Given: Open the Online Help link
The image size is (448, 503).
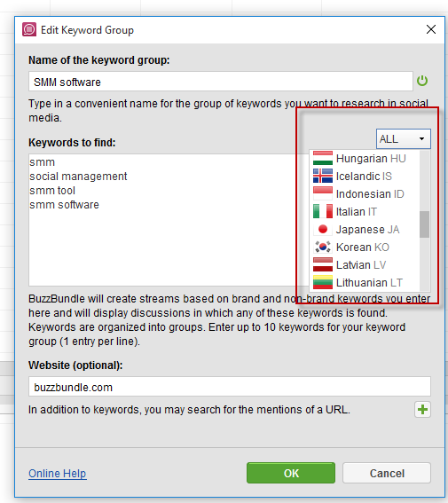Looking at the screenshot, I should tap(58, 474).
